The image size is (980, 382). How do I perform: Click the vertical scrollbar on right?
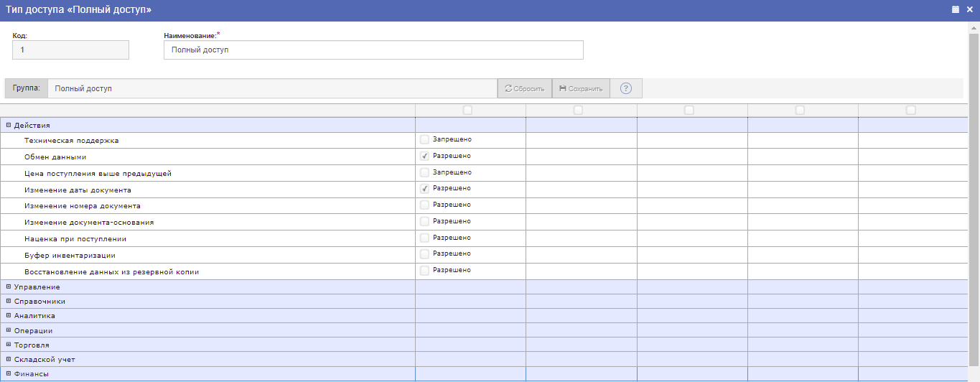(974, 201)
